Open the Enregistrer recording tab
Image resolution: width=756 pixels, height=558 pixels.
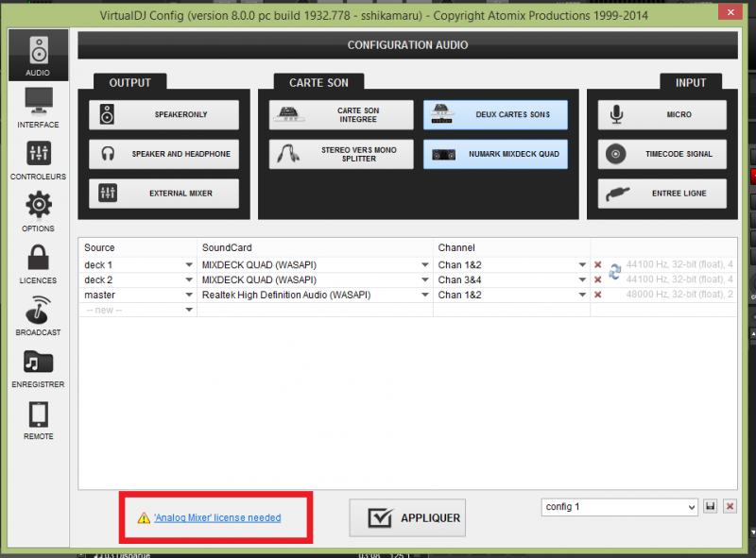[x=38, y=368]
